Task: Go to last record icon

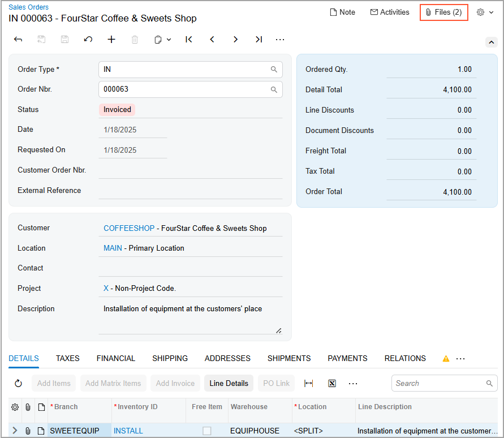Action: point(259,40)
